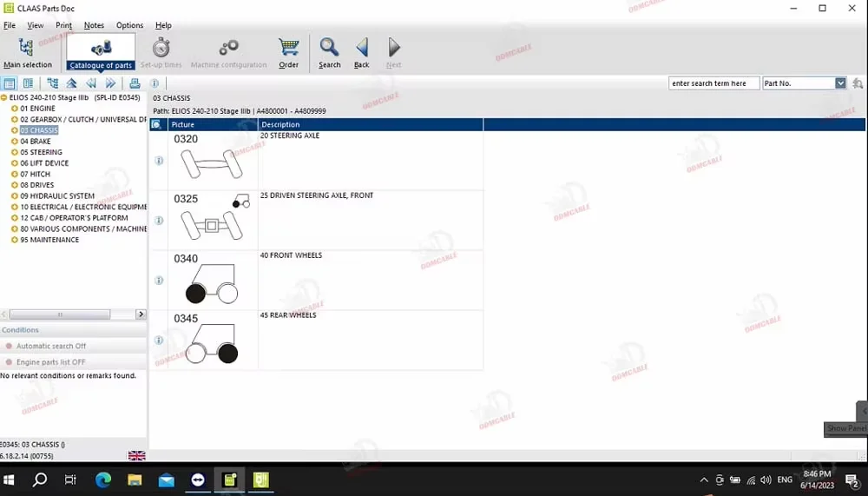Expand the 09 HYDRAULIC SYSTEM tree node
Screen dimensions: 868x496
[15, 196]
